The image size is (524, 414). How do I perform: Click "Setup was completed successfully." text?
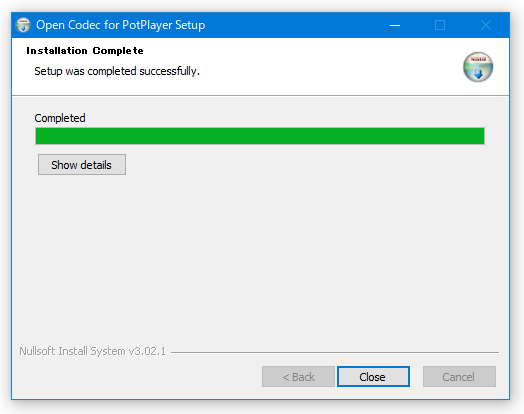[117, 71]
